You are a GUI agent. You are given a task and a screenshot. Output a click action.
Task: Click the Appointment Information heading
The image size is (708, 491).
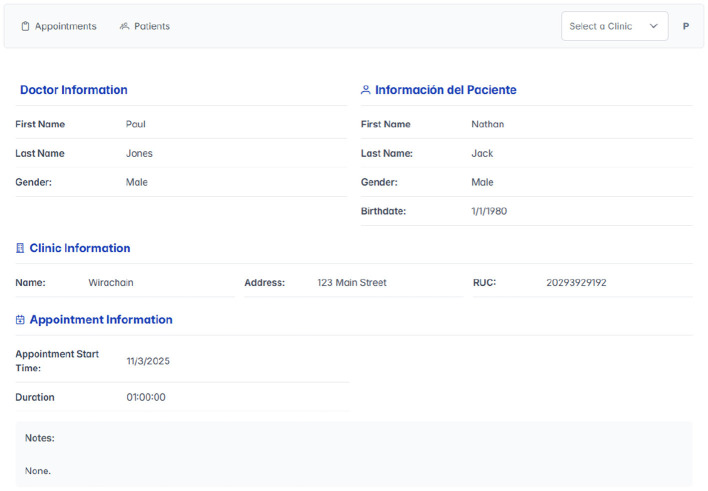101,320
